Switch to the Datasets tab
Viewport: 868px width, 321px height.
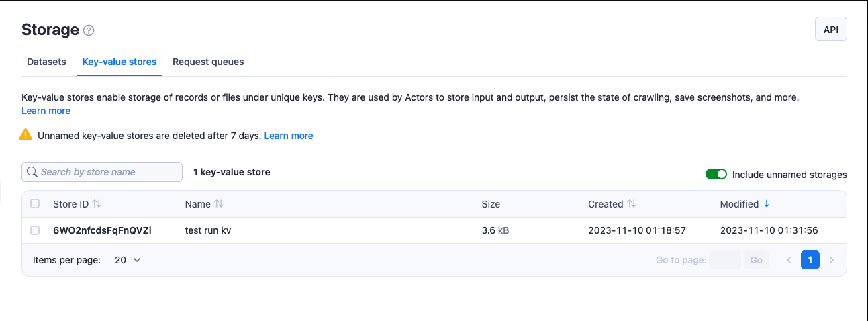click(x=46, y=62)
